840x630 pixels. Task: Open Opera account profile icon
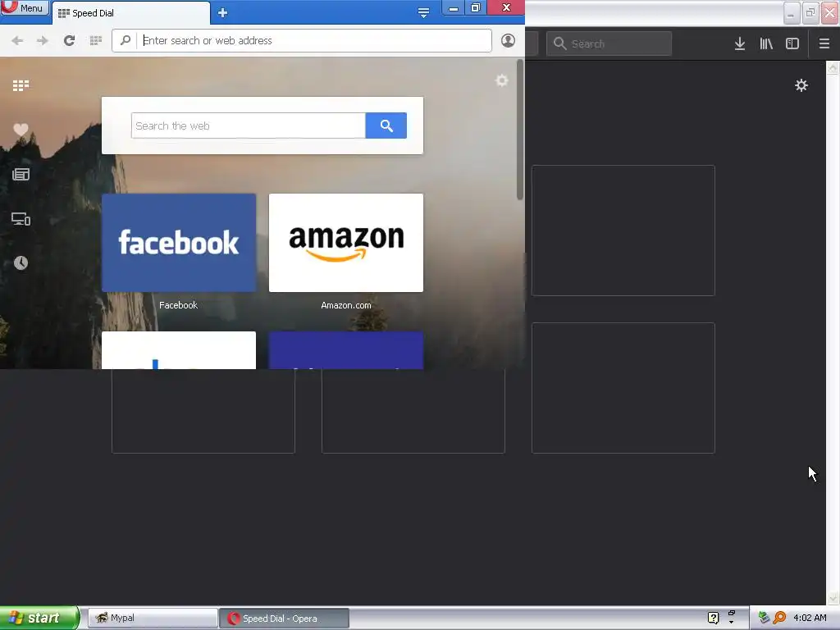coord(508,41)
